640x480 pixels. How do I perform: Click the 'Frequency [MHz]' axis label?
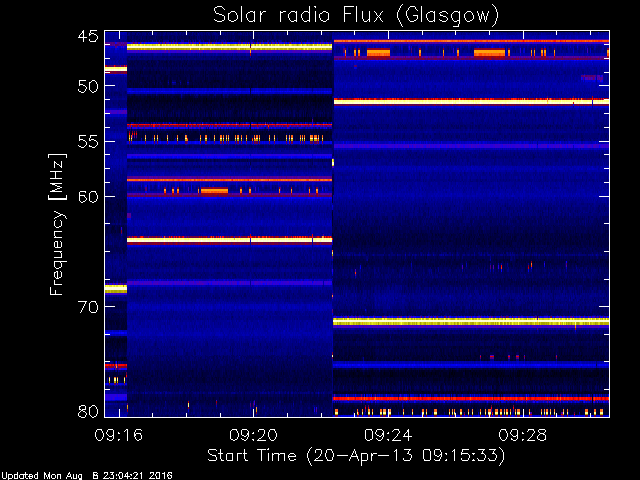click(x=57, y=224)
